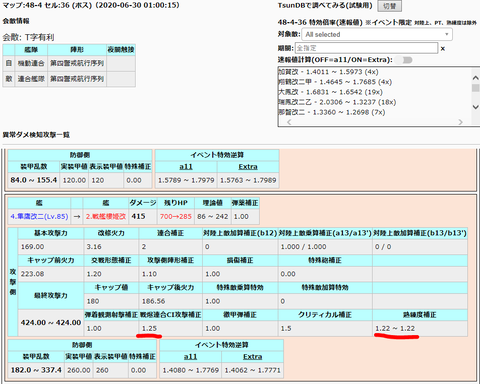Click the list box scroll-up arrow

point(476,78)
